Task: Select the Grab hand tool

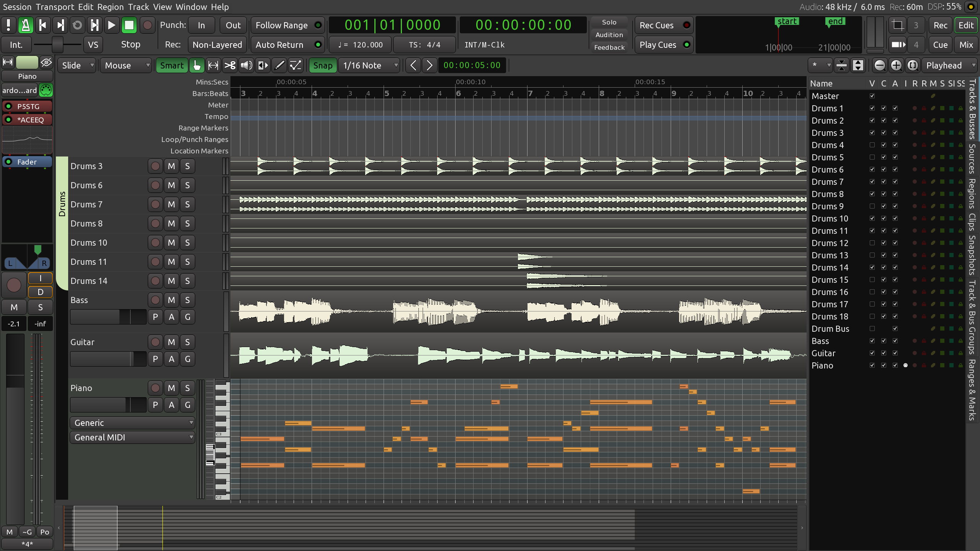Action: pyautogui.click(x=197, y=65)
